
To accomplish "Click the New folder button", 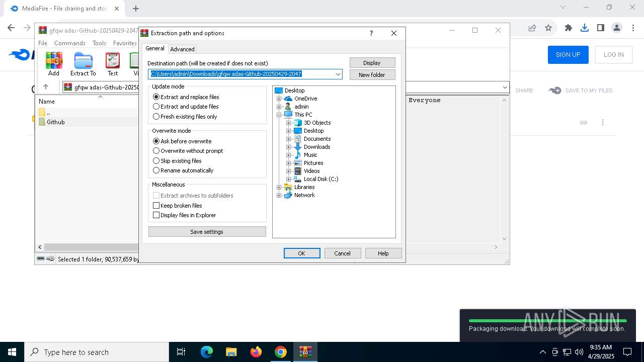I will [372, 75].
